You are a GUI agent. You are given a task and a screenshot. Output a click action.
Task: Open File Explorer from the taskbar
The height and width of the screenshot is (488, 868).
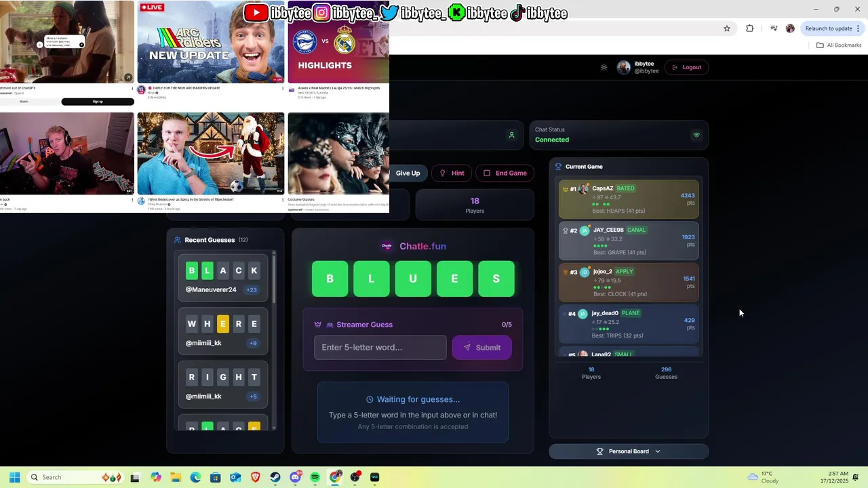[x=176, y=477]
